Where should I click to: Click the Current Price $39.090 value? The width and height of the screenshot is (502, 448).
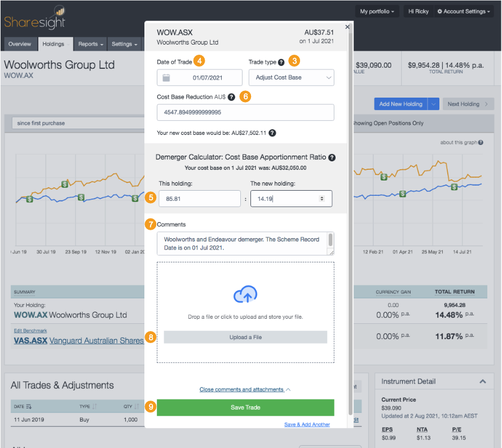tap(391, 408)
